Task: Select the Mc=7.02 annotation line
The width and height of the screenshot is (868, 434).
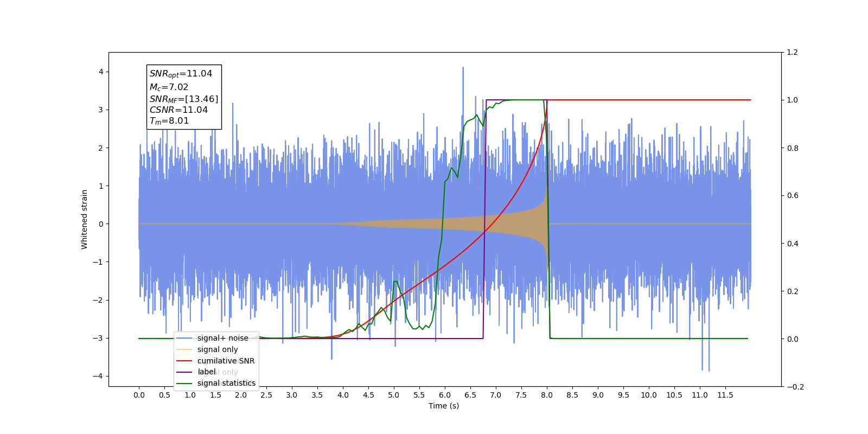Action: pos(169,87)
